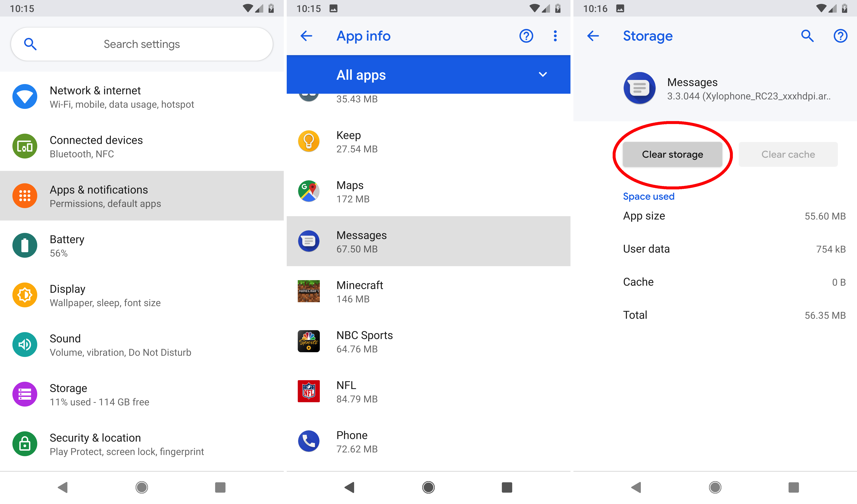
Task: Go back from the Storage screen
Action: [593, 36]
